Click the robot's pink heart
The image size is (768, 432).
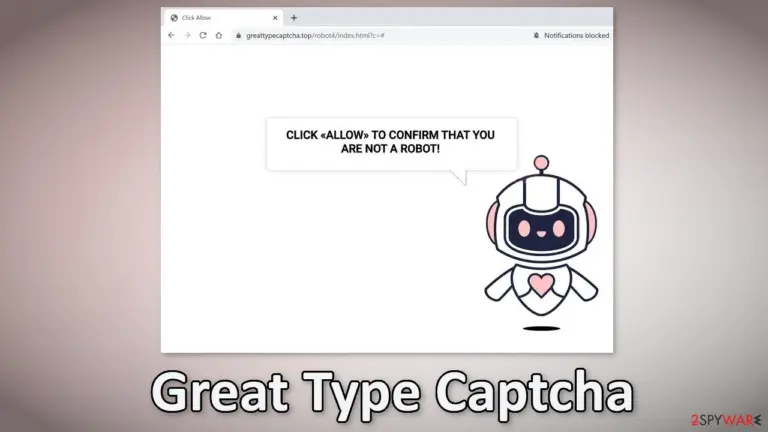(541, 284)
